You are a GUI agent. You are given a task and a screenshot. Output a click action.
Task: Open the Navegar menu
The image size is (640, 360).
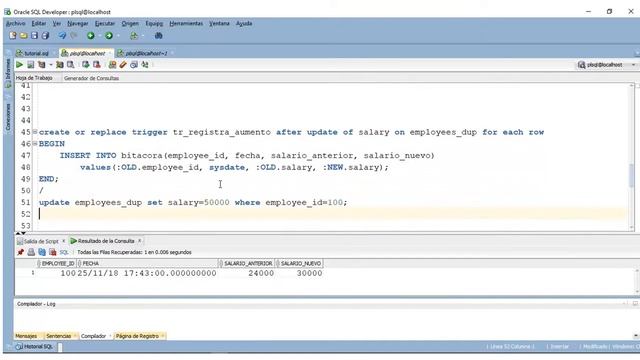click(78, 24)
